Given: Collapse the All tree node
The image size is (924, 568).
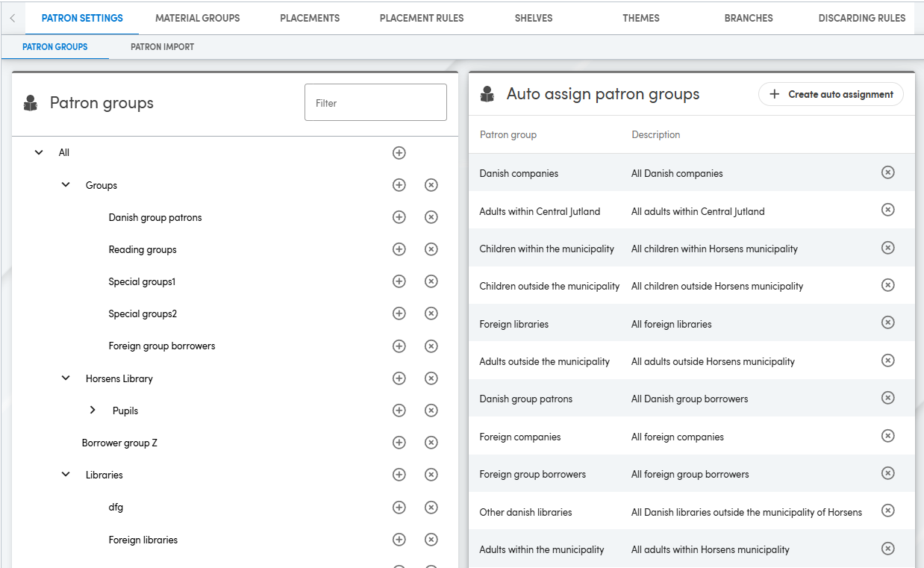Looking at the screenshot, I should (x=39, y=153).
